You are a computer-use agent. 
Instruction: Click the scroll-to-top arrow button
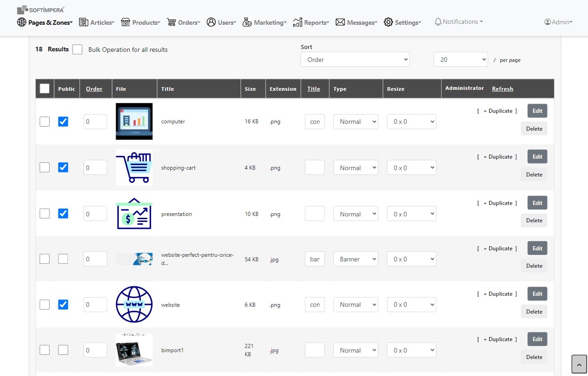(579, 365)
